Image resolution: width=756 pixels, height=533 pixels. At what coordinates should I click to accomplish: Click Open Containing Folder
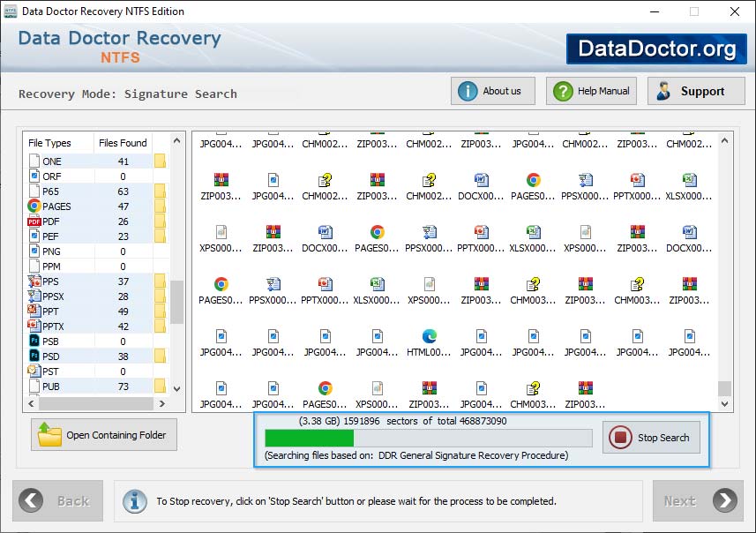(x=104, y=434)
